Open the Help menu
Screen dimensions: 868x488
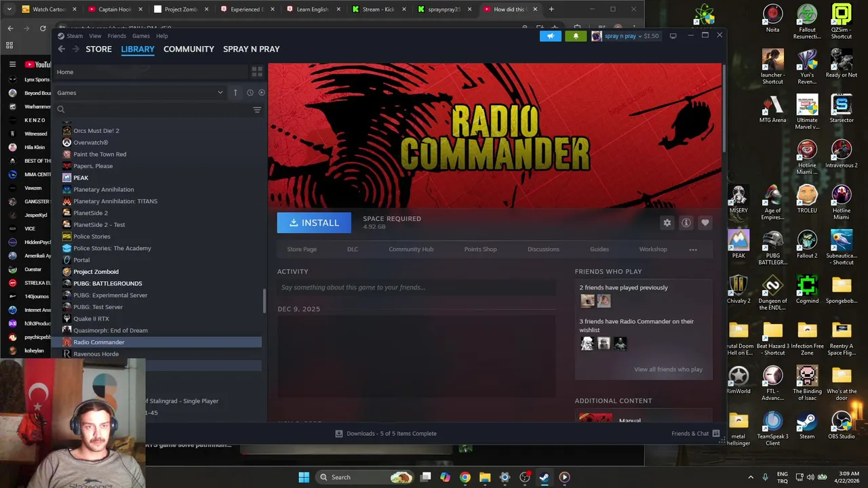tap(162, 36)
